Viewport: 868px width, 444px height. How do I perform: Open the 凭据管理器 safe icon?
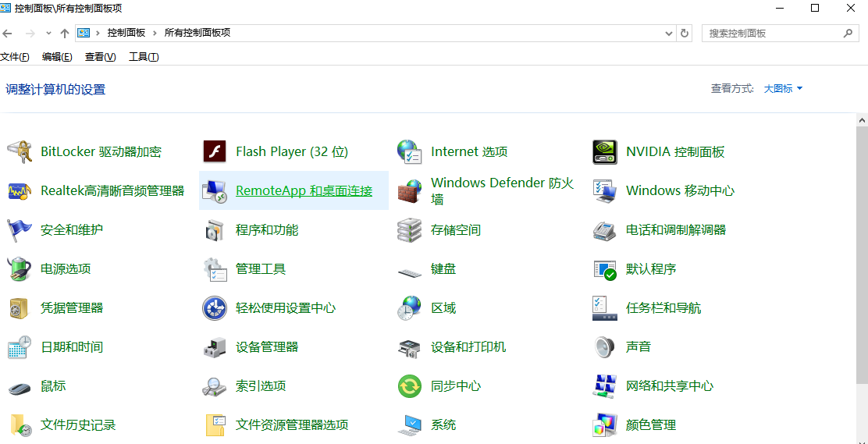pyautogui.click(x=20, y=307)
